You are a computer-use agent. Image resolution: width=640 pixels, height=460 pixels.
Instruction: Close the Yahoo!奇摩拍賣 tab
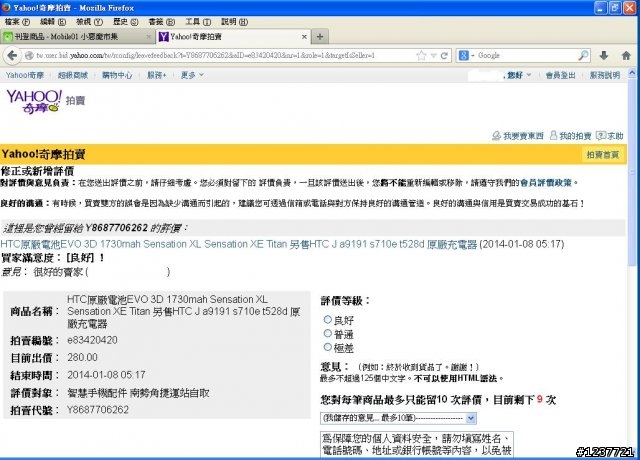coord(304,37)
